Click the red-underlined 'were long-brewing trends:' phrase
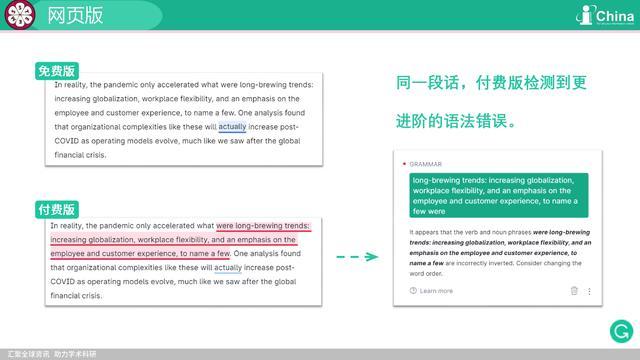The image size is (640, 360). (x=263, y=226)
